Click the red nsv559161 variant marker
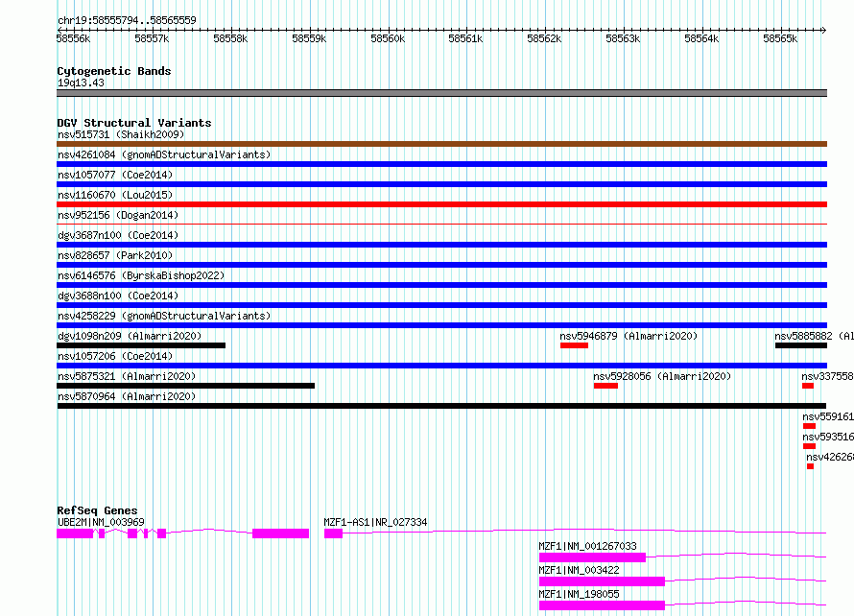Viewport: 854px width, 616px height. 809,426
